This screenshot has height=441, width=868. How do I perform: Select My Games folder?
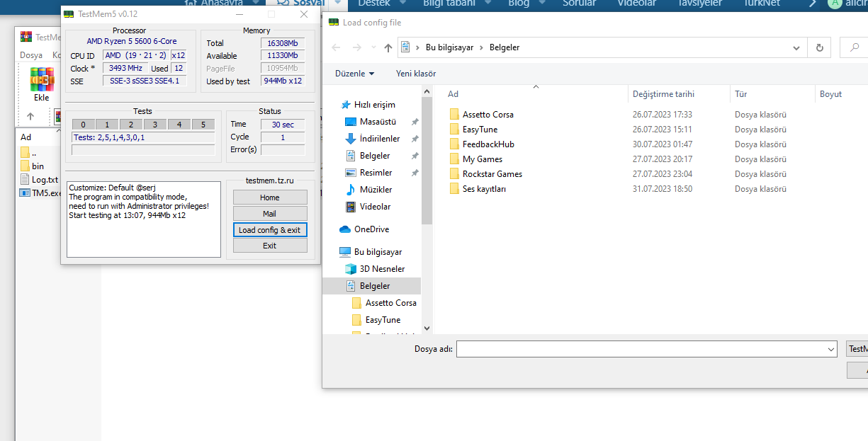(483, 159)
